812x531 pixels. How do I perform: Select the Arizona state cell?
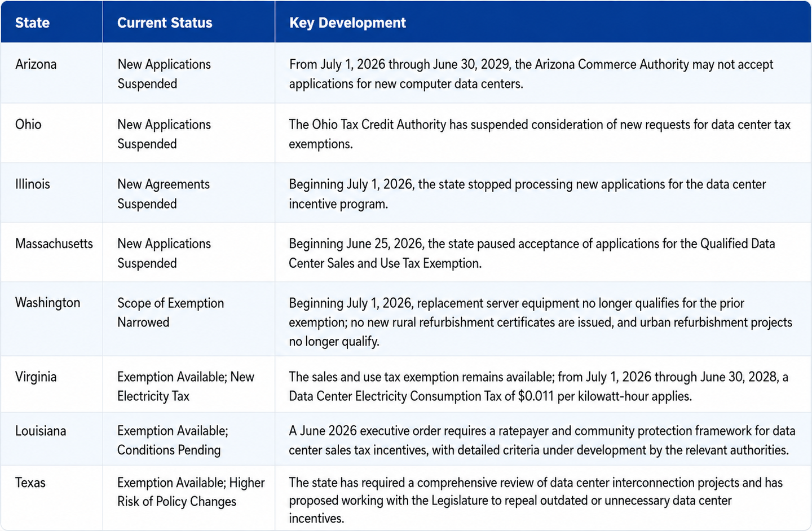coord(51,73)
